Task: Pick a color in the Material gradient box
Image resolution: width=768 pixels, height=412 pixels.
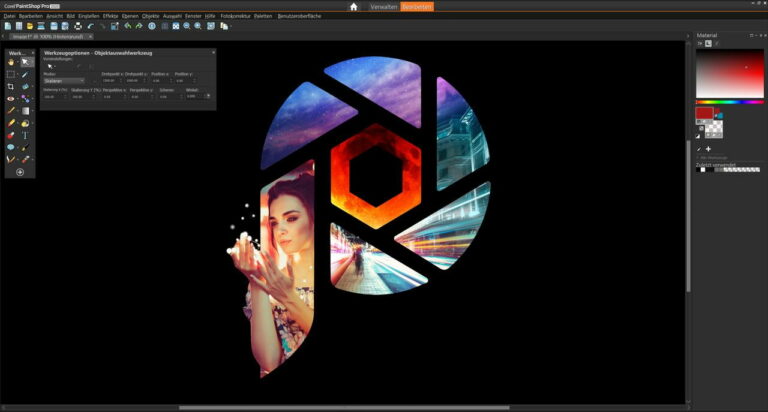Action: [730, 73]
